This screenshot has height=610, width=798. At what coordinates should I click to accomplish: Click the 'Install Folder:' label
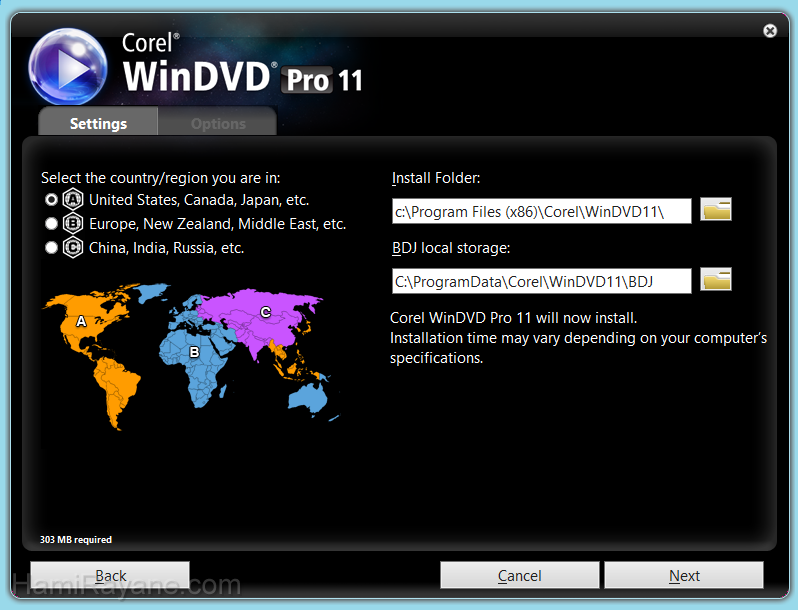436,178
